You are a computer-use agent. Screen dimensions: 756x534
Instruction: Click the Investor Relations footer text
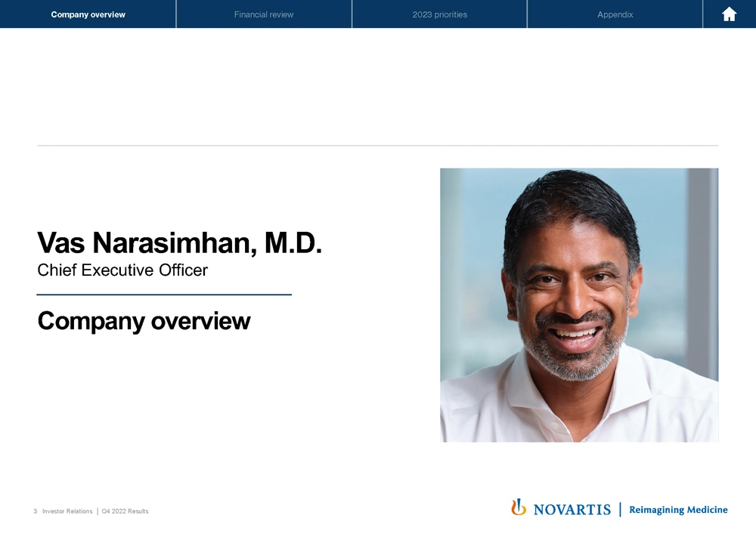point(67,511)
